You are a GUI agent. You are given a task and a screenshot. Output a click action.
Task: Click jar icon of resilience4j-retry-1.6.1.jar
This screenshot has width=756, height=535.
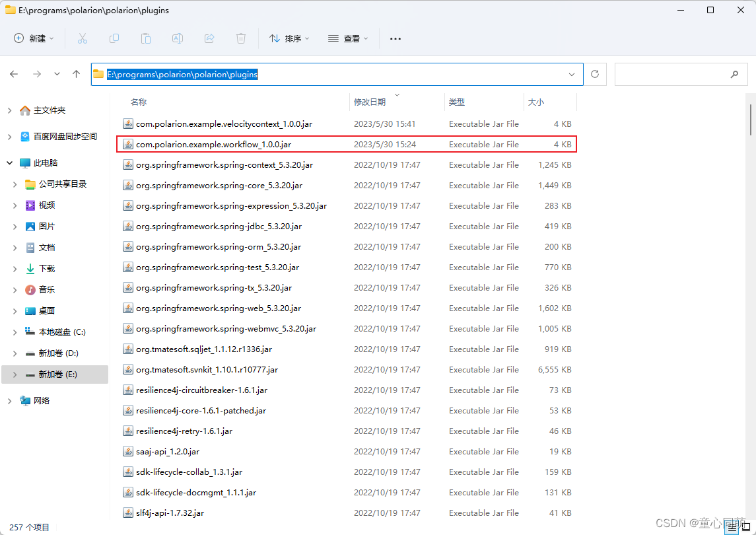(x=128, y=431)
